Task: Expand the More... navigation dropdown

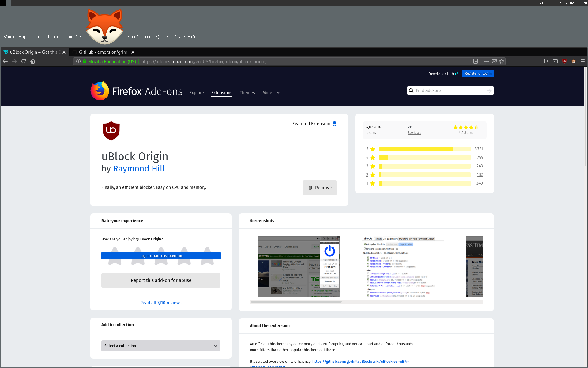Action: pos(271,93)
